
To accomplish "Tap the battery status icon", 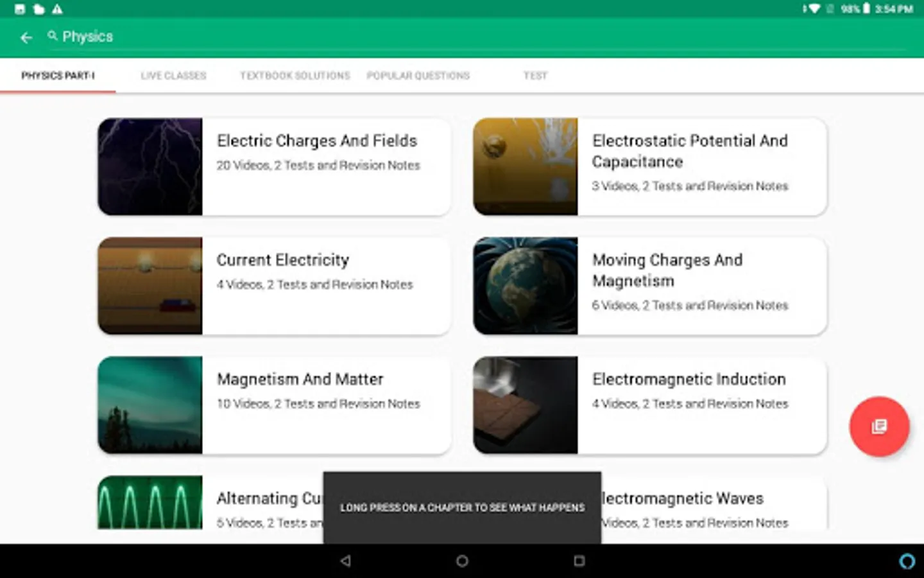I will click(x=866, y=9).
